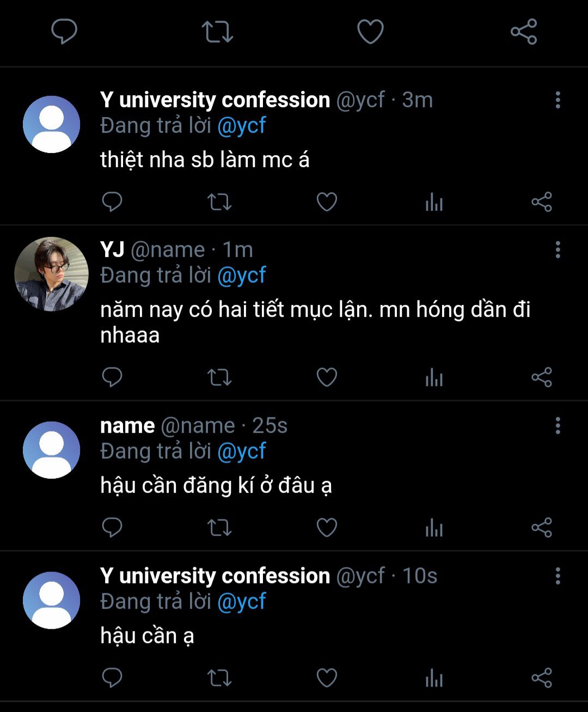Open more options on YJ's reply
The height and width of the screenshot is (712, 588).
[x=558, y=250]
